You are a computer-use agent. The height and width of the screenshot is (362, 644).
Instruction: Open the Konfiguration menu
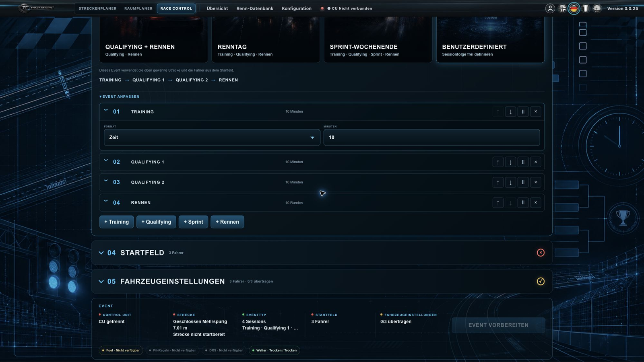point(297,8)
